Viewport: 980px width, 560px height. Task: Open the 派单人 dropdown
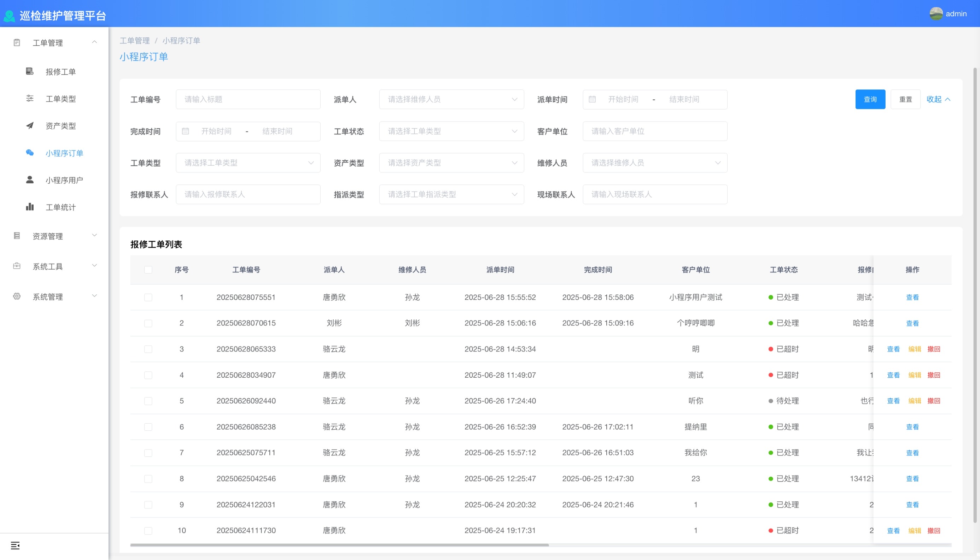451,99
